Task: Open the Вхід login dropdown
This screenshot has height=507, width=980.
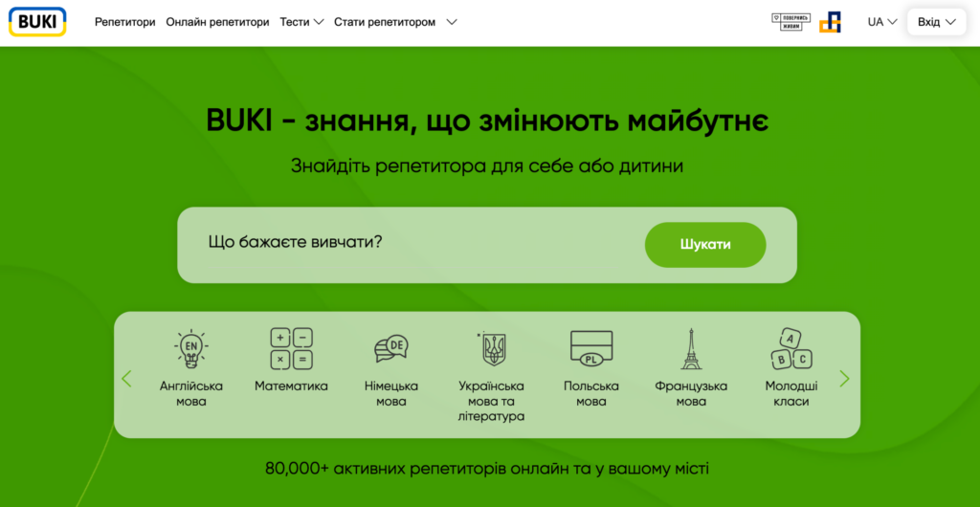Action: (937, 22)
